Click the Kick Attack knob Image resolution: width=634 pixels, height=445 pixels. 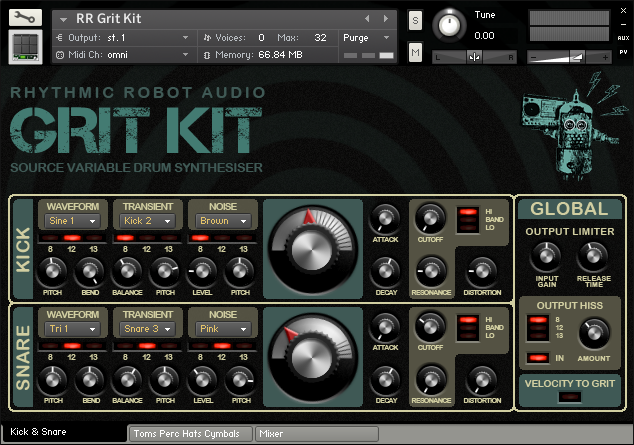tap(385, 218)
